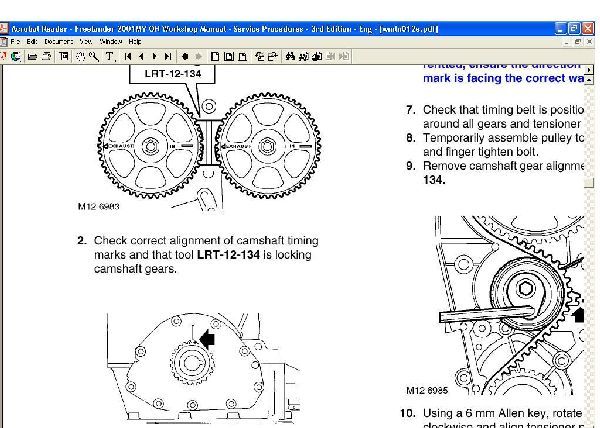Open the Document menu
Viewport: 600px width, 428px height.
click(x=59, y=41)
